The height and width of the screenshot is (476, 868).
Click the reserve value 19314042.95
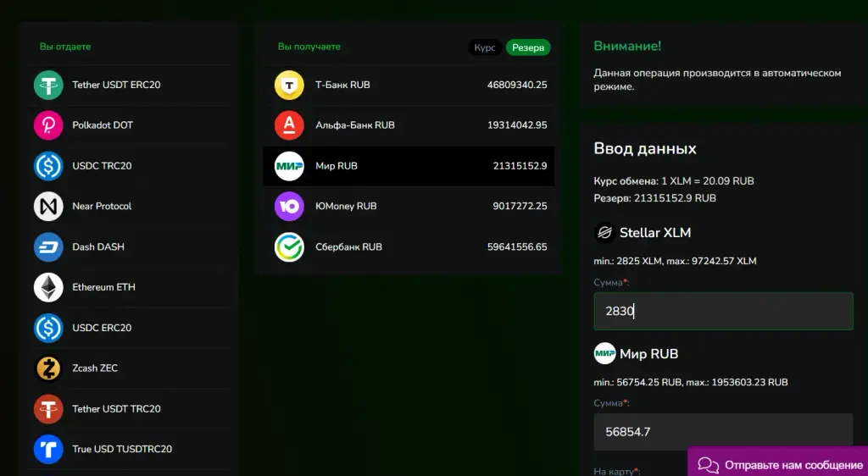(x=517, y=125)
